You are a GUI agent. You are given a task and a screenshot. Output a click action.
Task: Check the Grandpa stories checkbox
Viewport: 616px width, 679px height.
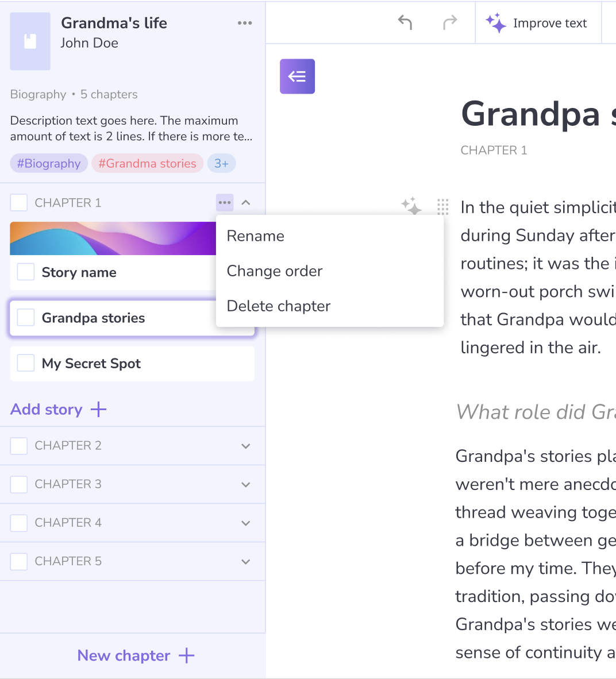coord(26,318)
